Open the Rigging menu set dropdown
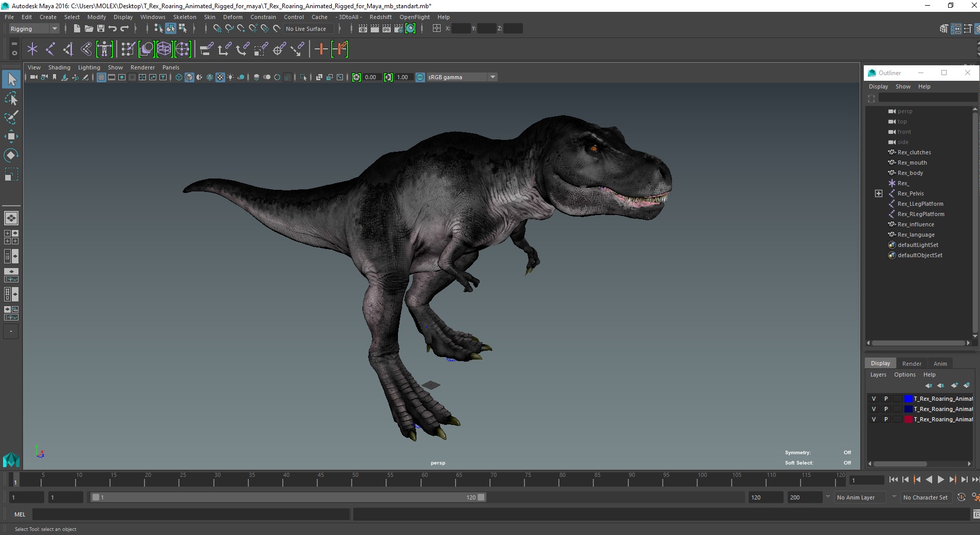This screenshot has width=980, height=535. 33,29
